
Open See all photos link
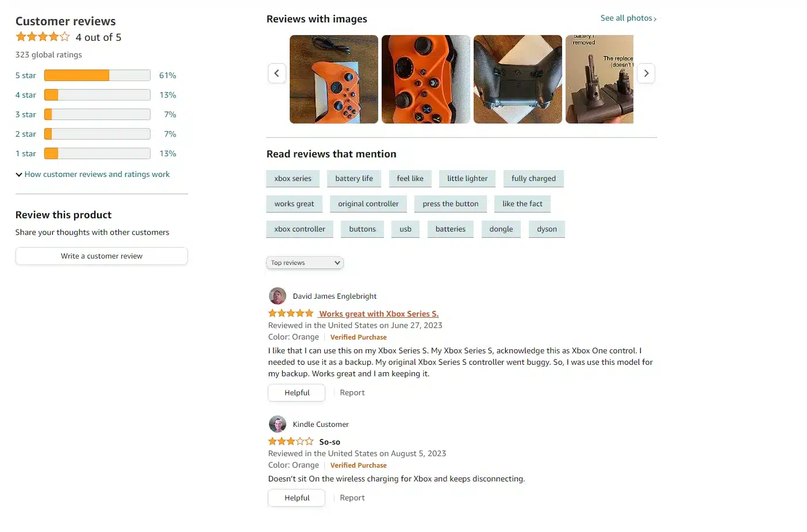(x=628, y=18)
